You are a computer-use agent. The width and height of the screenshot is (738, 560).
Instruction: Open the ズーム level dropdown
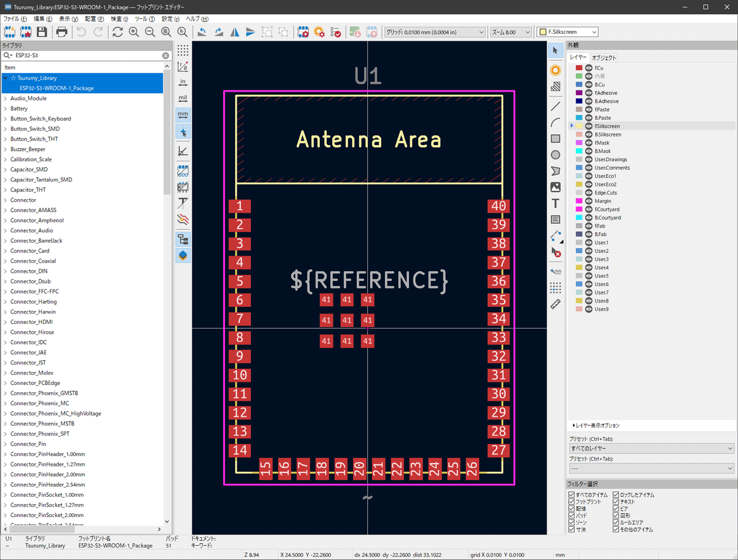511,32
